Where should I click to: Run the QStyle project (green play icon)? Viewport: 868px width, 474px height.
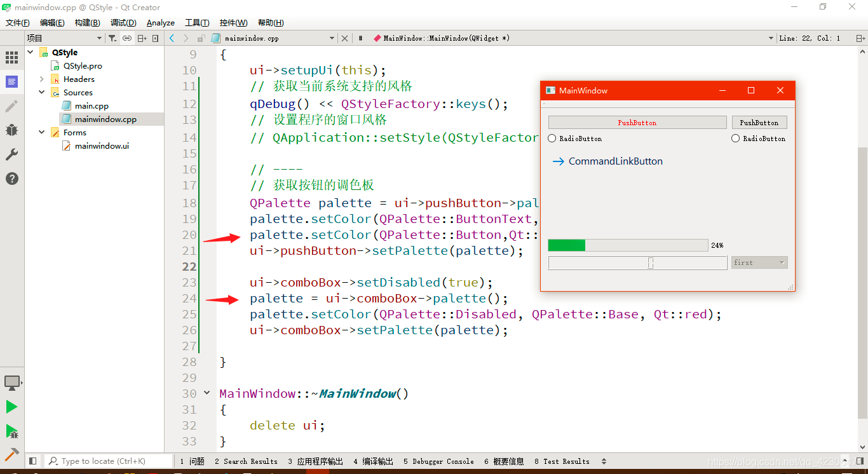tap(11, 407)
